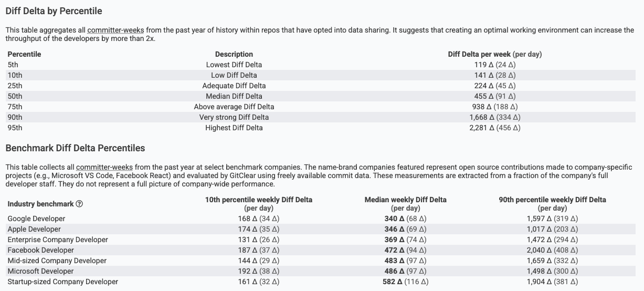Select the 90th percentile weekly Diff Delta header
Screen dimensions: 644x291
tap(552, 200)
